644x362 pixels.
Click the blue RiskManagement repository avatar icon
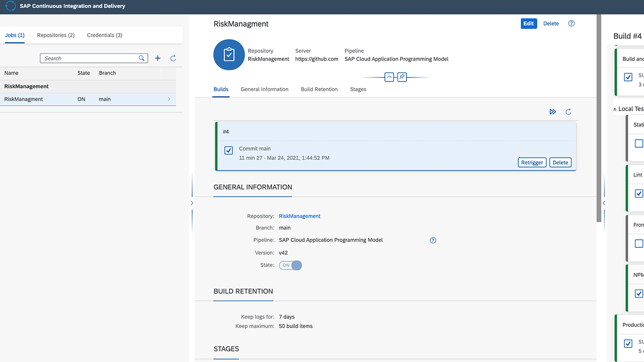[229, 54]
